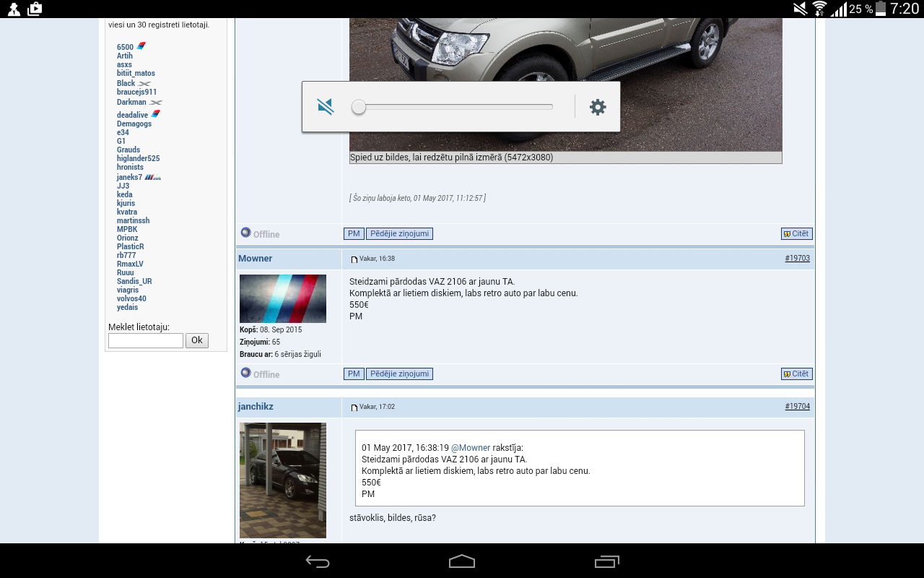
Task: Open janchikz's car avatar image
Action: point(283,480)
